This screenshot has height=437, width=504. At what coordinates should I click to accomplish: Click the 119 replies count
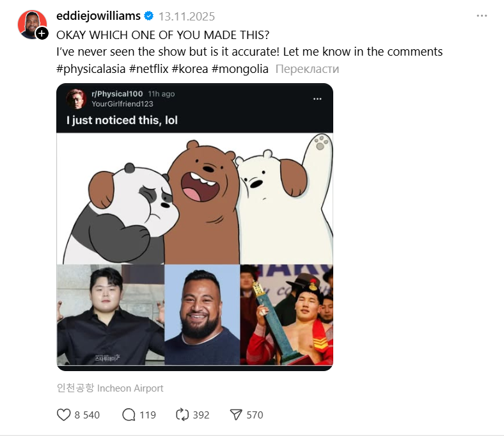[148, 415]
